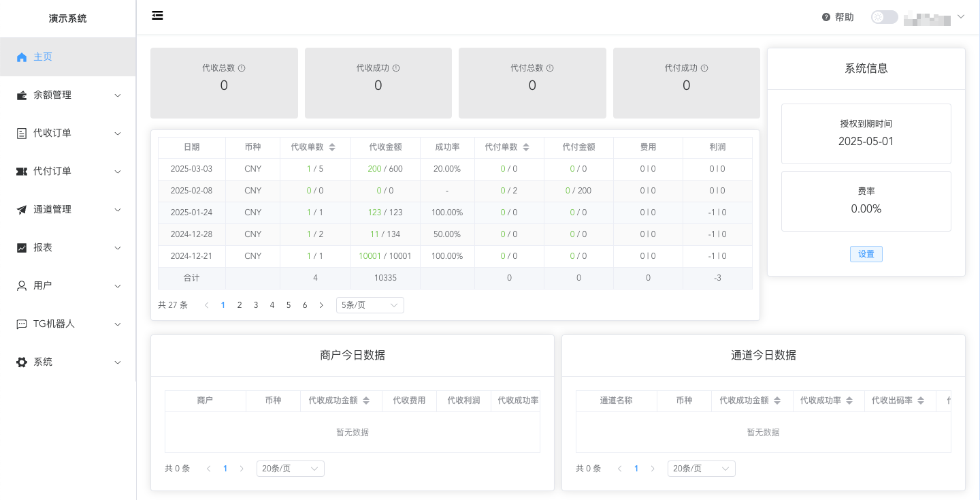The width and height of the screenshot is (980, 500).
Task: Click the info icon beside 代收总数
Action: pos(242,68)
